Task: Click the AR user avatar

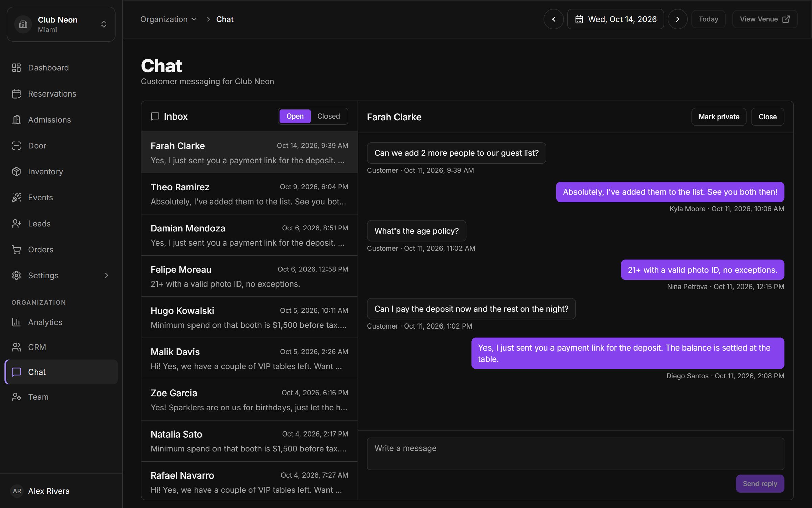Action: [17, 491]
